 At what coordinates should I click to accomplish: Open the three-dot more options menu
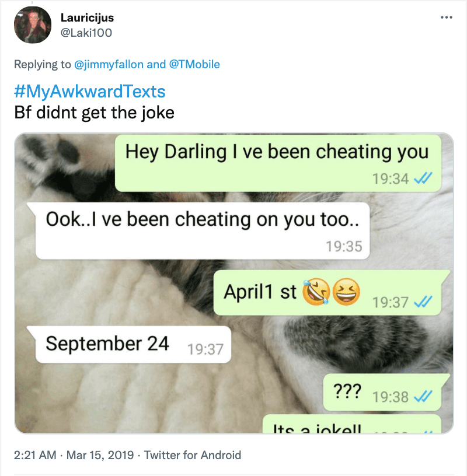click(446, 17)
